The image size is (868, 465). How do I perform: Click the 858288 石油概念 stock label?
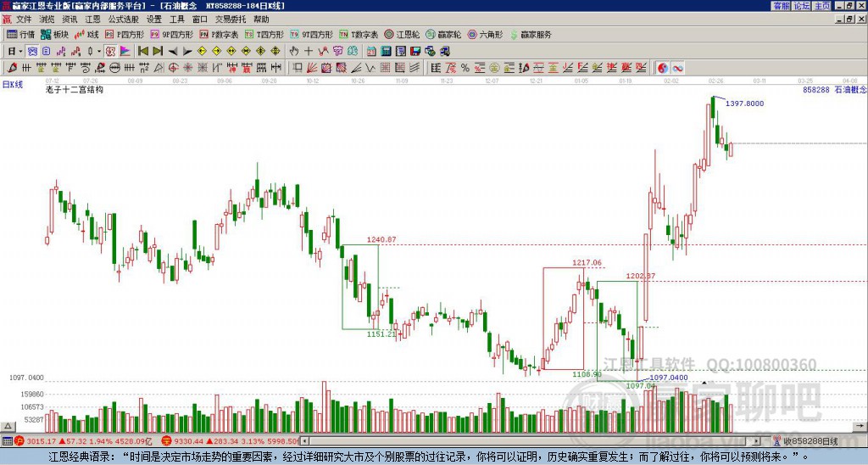835,90
